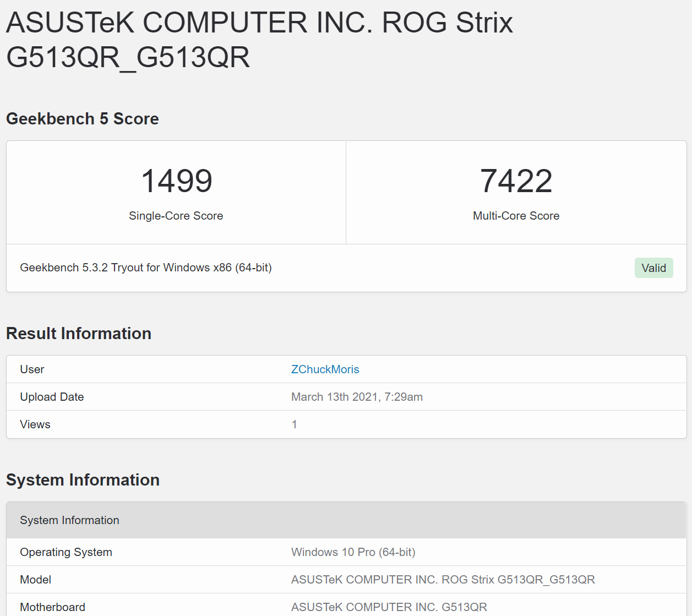Click the ASUSTeK ROG Strix page title
This screenshot has width=692, height=616.
coord(259,40)
